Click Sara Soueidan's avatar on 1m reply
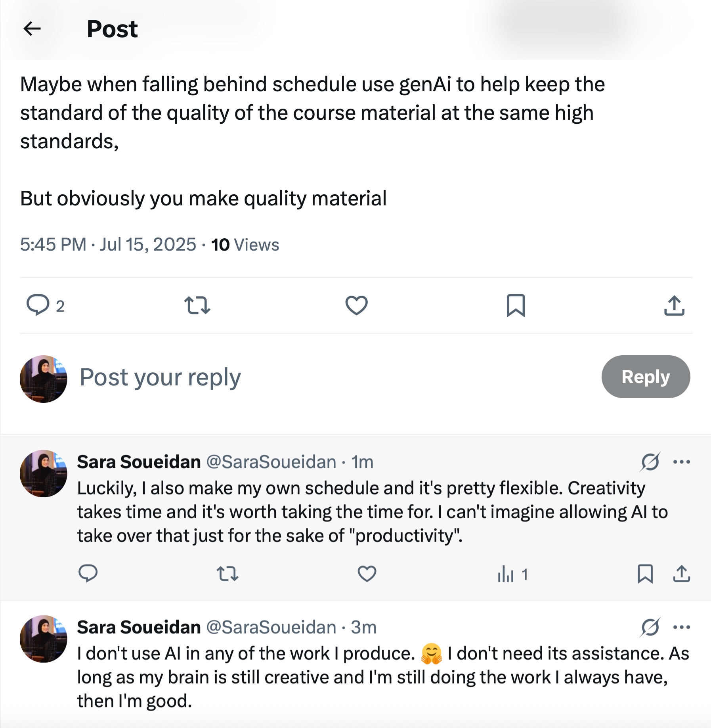The image size is (711, 728). (x=44, y=473)
